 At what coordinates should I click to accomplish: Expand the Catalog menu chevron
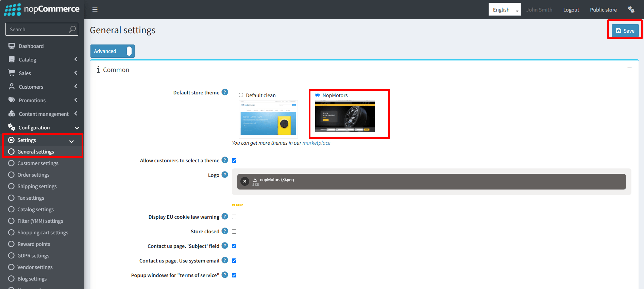(76, 59)
